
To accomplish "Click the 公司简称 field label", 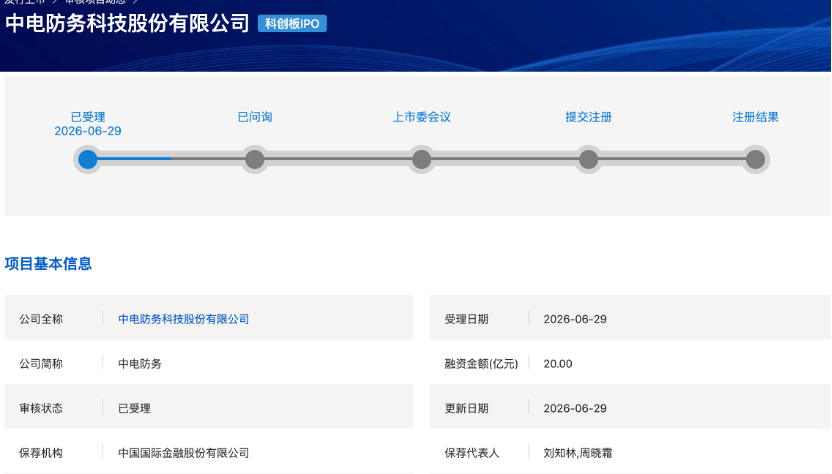I will tap(41, 364).
